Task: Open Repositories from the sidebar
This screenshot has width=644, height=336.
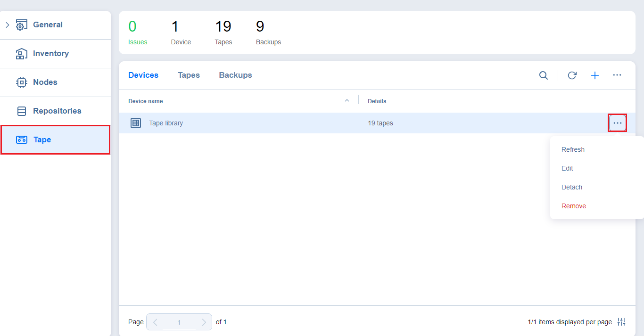Action: click(57, 111)
